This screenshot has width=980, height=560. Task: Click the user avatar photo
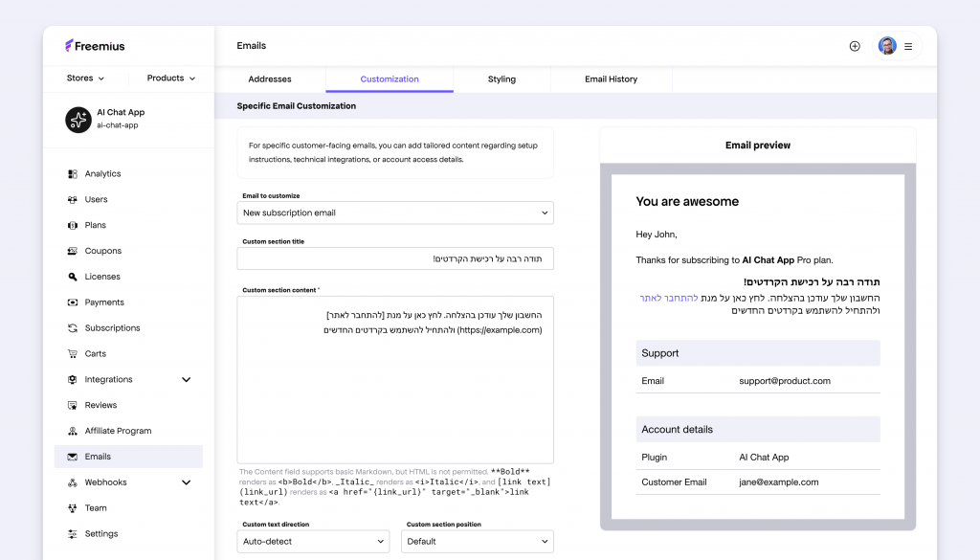coord(887,46)
